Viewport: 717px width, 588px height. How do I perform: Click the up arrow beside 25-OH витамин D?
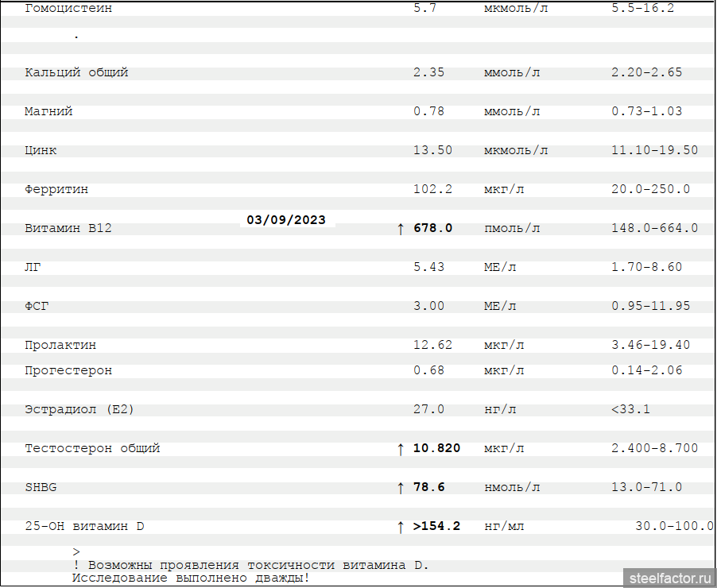coord(401,527)
